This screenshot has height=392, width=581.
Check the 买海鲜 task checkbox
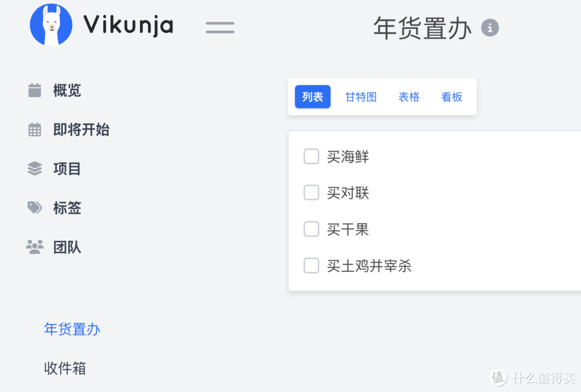311,156
